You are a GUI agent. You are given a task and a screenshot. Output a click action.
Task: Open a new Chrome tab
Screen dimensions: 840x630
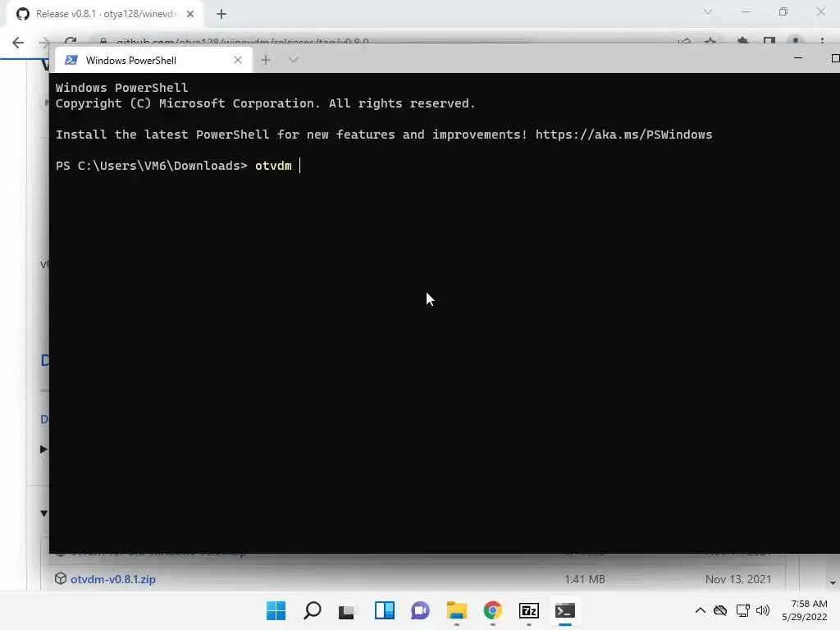click(221, 14)
